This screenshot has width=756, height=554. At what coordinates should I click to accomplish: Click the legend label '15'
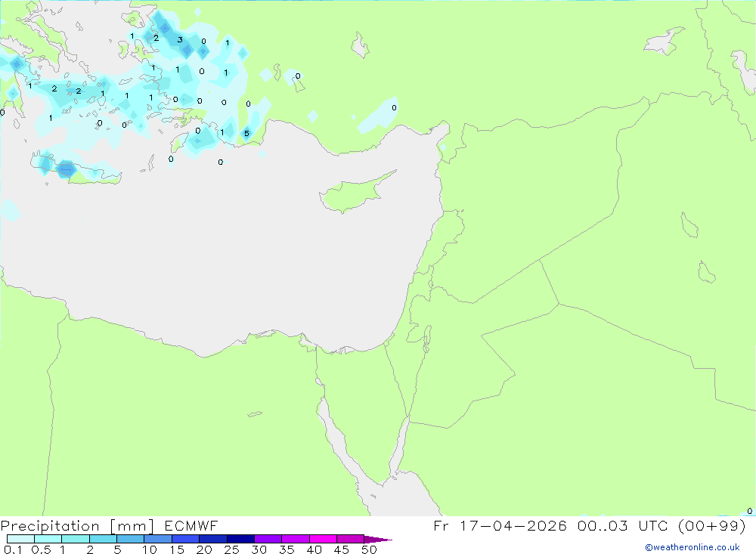tap(177, 549)
